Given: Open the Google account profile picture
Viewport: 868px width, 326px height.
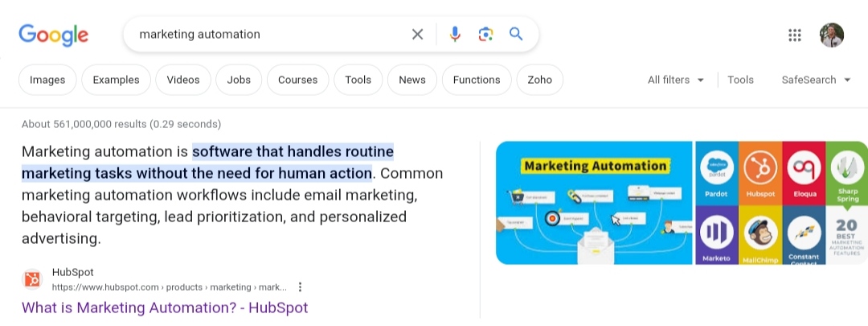Looking at the screenshot, I should point(832,35).
